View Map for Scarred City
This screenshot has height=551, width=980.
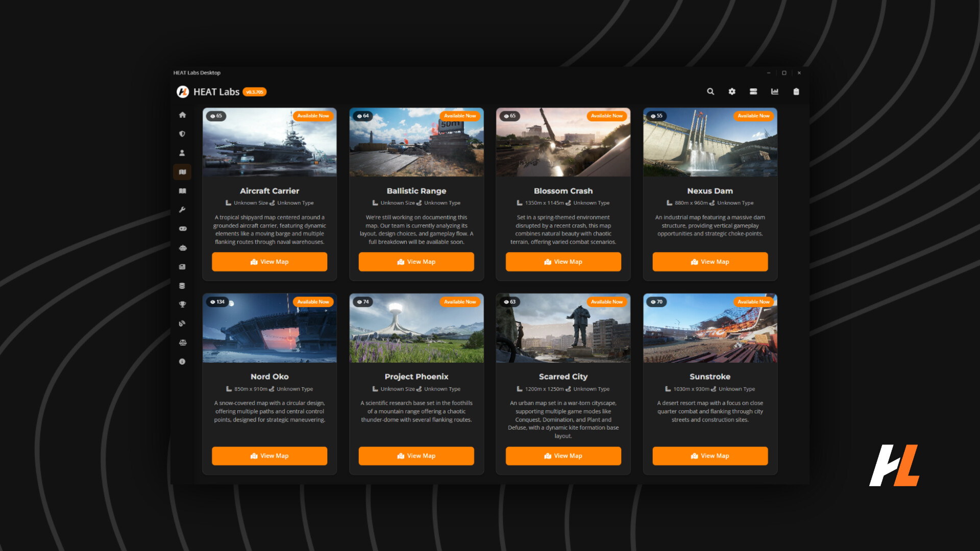pos(563,456)
